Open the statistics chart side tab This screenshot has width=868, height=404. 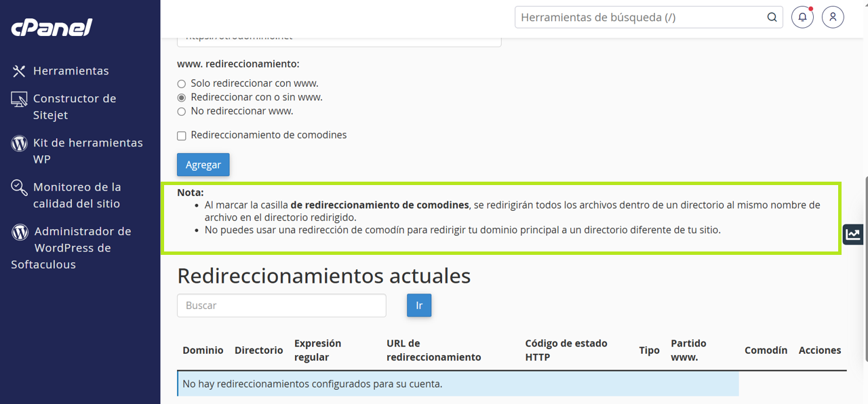coord(853,235)
